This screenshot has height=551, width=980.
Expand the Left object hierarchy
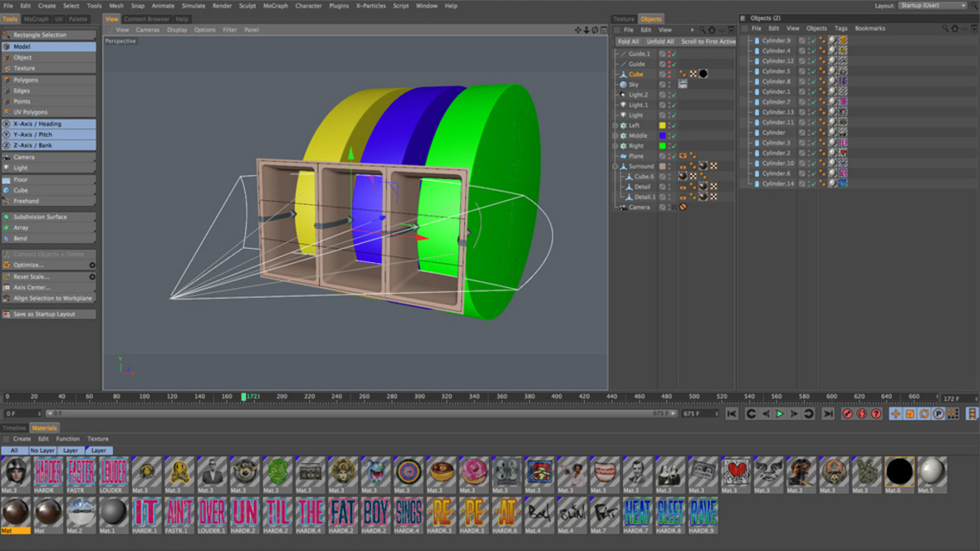(615, 125)
